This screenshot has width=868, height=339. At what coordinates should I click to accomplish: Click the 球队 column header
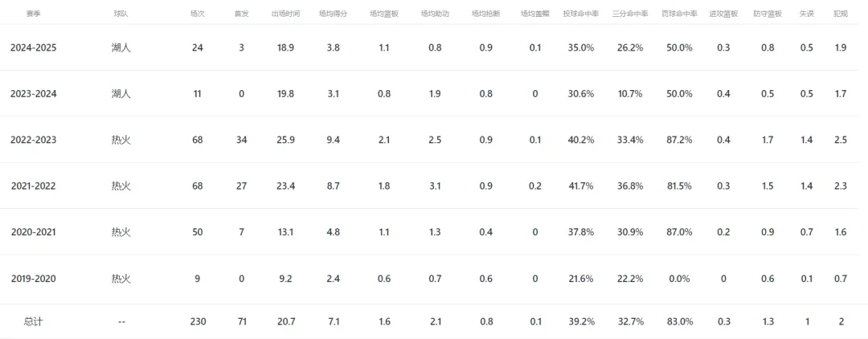tap(121, 14)
